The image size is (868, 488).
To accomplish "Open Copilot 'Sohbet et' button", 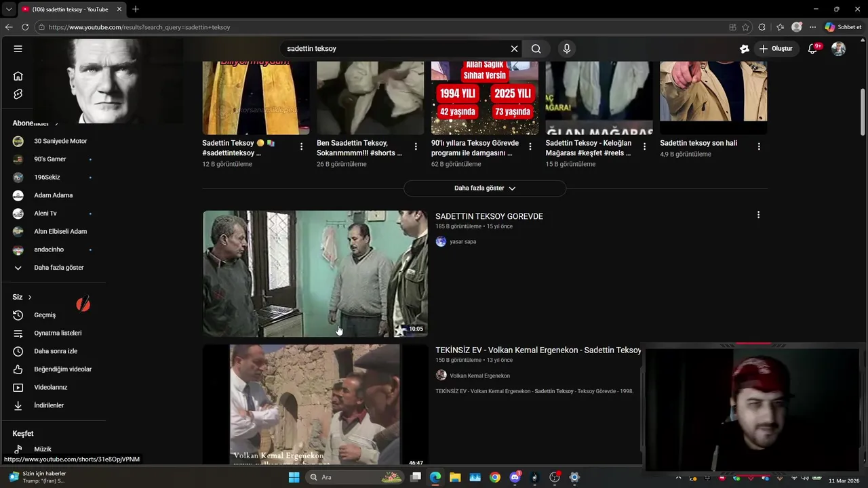I will tap(844, 27).
